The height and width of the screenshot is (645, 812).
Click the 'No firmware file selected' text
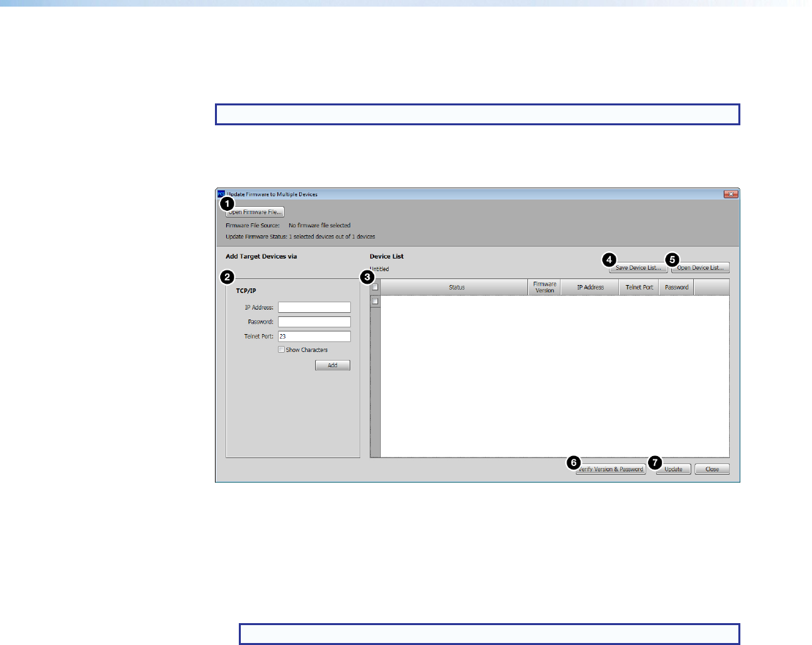(320, 225)
